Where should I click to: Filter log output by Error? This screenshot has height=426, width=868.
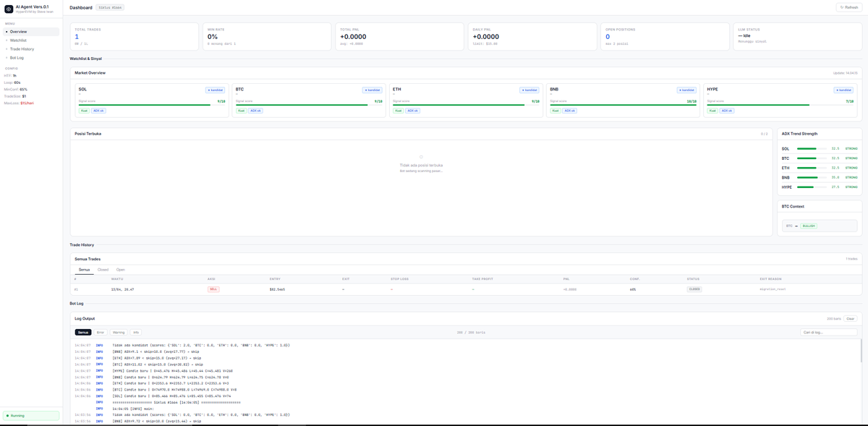(x=101, y=332)
